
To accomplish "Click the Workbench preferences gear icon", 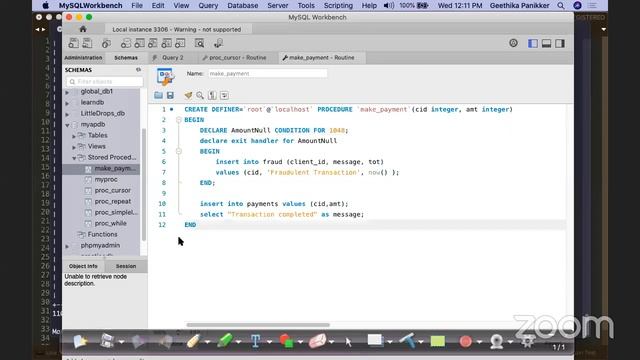I will (513, 43).
